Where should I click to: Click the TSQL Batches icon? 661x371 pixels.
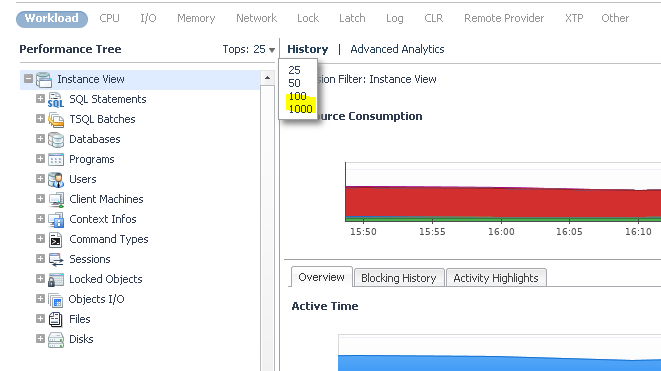point(56,119)
